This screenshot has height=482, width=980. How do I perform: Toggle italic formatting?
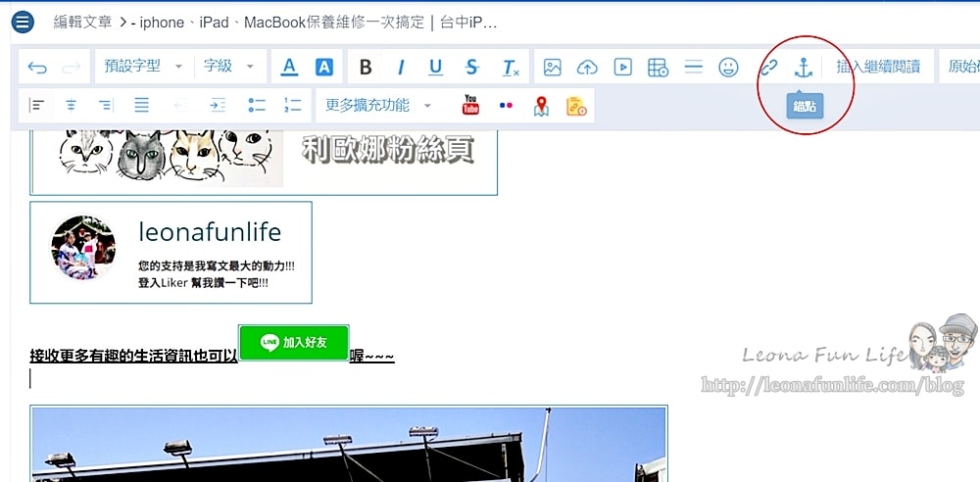401,68
